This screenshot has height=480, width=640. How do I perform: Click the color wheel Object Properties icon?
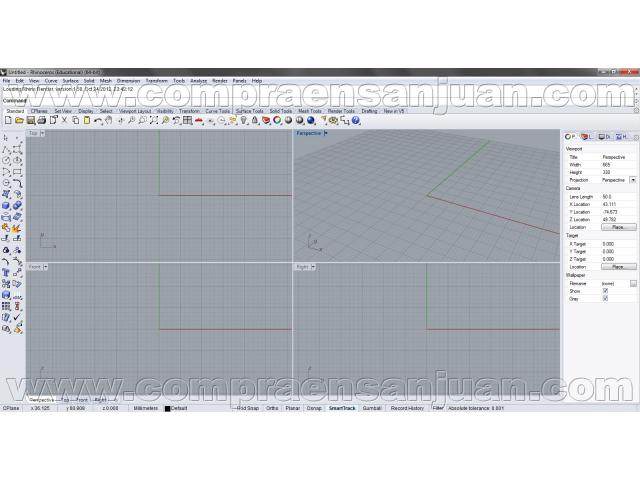pyautogui.click(x=277, y=120)
